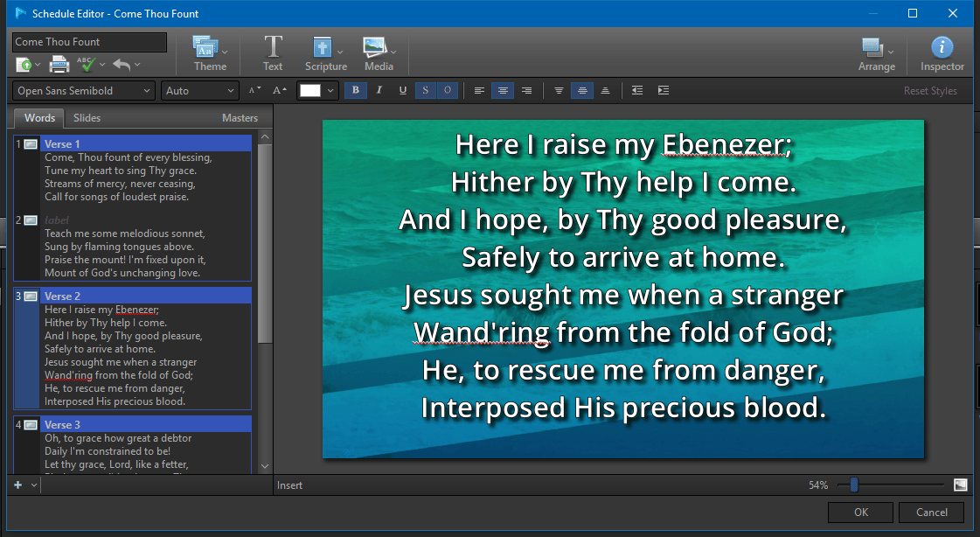Open the Open Sans Semibold font dropdown
Viewport: 980px width, 537px height.
[x=84, y=91]
